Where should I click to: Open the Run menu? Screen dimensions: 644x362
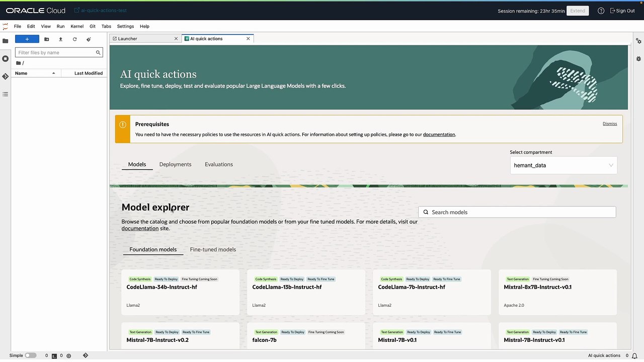60,26
